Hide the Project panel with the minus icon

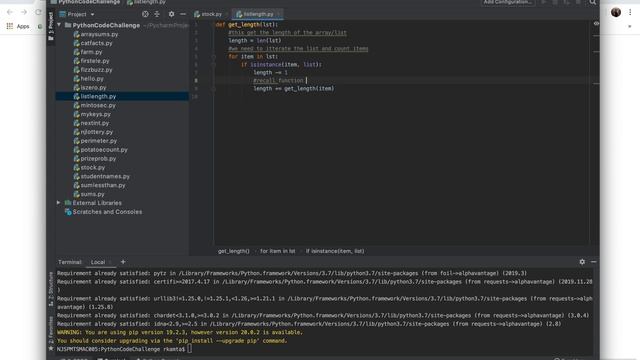point(183,14)
